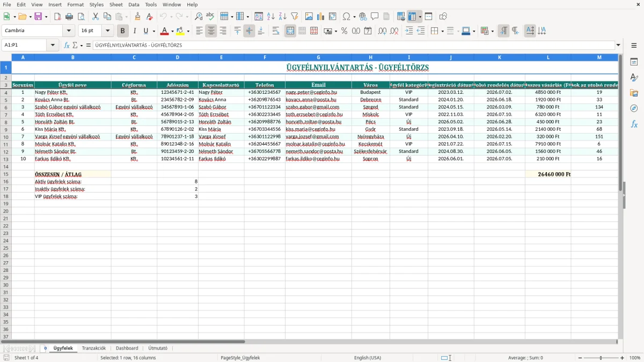The height and width of the screenshot is (362, 644).
Task: Open font color dropdown arrow
Action: pyautogui.click(x=172, y=31)
